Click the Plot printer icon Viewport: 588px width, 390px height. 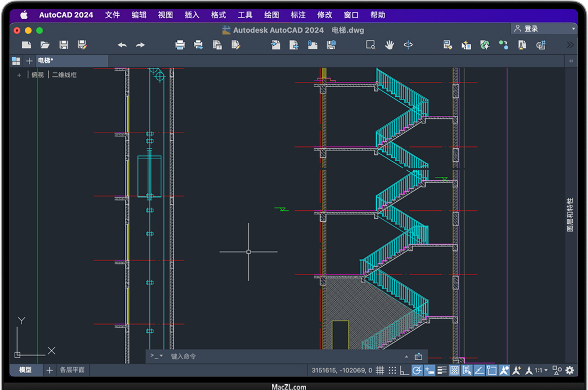tap(180, 45)
